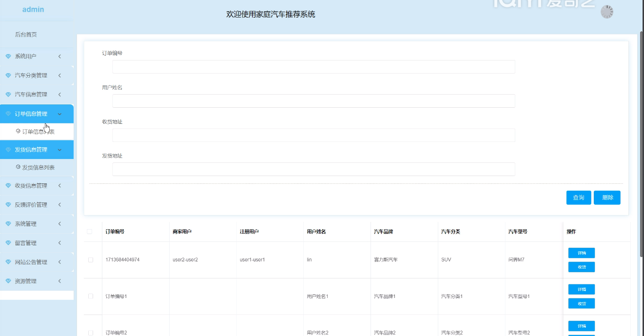The height and width of the screenshot is (336, 644).
Task: Click the diamond icon beside 留言管理
Action: pos(8,243)
